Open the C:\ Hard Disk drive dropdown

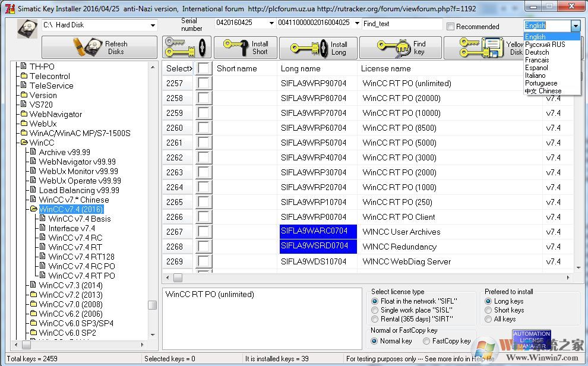coord(153,26)
